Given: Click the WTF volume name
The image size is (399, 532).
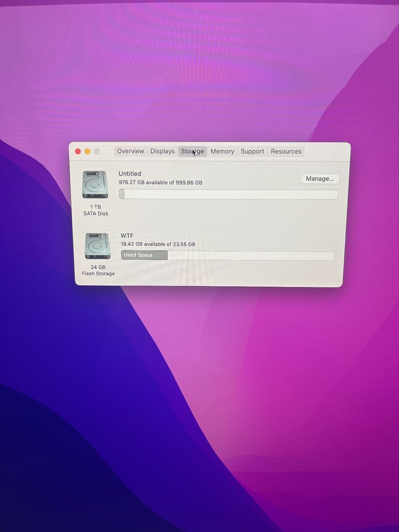Looking at the screenshot, I should pyautogui.click(x=127, y=236).
